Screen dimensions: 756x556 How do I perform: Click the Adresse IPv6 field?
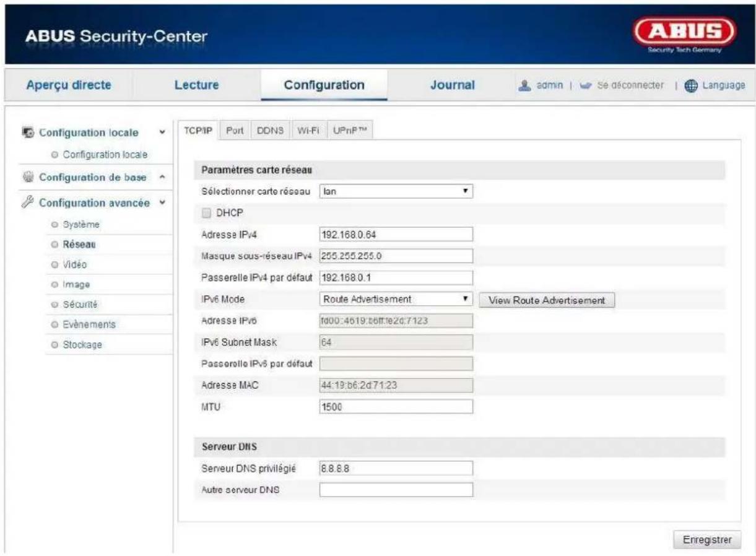(396, 320)
